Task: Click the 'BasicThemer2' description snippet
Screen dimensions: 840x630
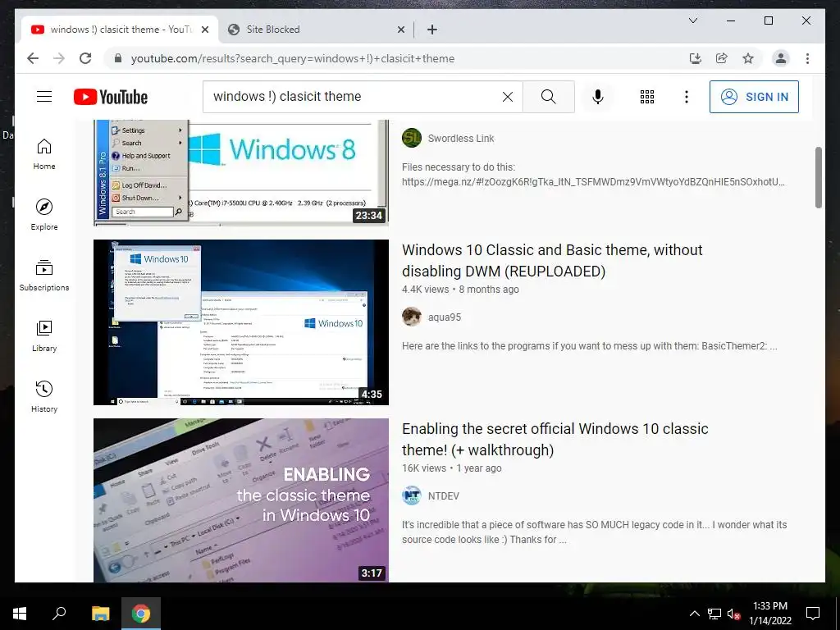Action: coord(589,346)
